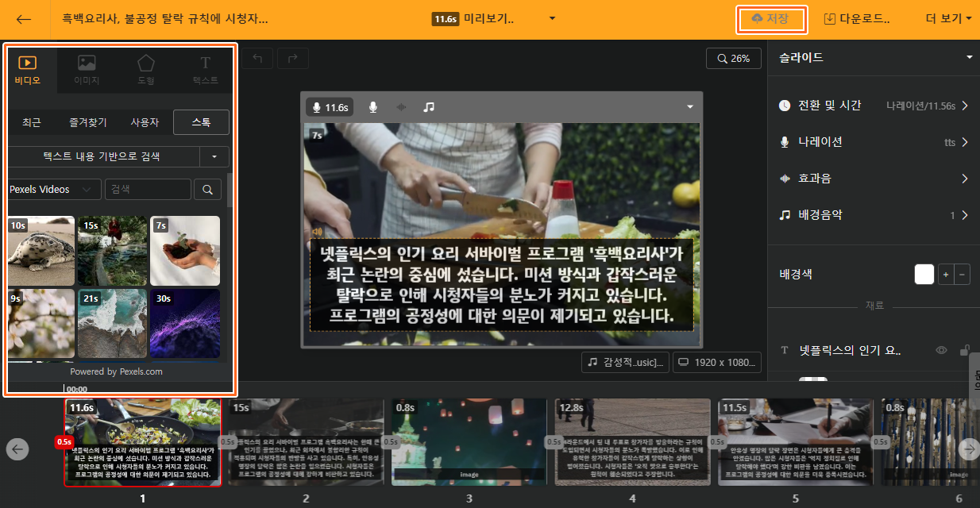Viewport: 980px width, 508px height.
Task: Switch to the 이미지 tab
Action: tap(87, 70)
